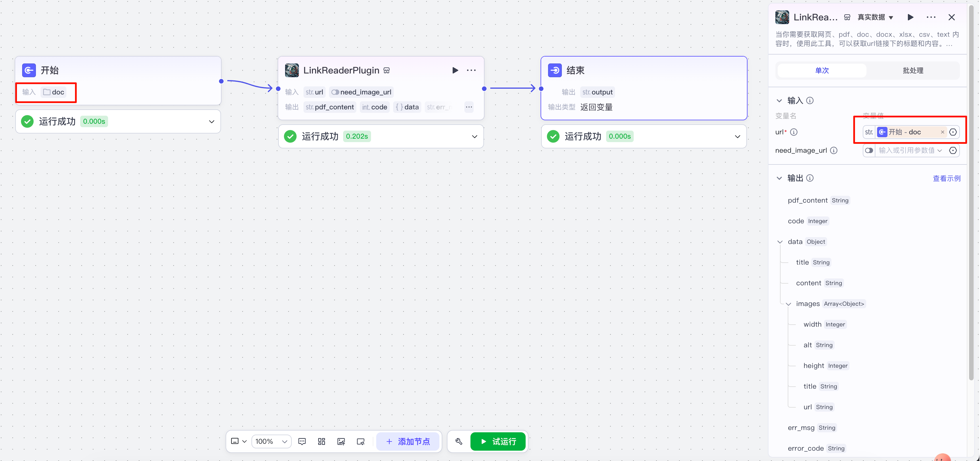Click the wrench debug icon
The width and height of the screenshot is (980, 461).
tap(459, 441)
